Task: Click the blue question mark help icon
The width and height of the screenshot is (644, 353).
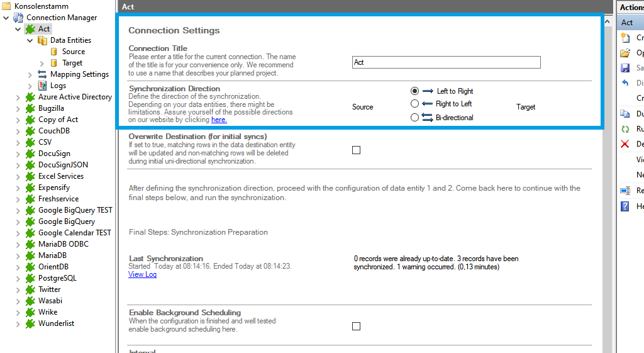Action: coord(625,206)
